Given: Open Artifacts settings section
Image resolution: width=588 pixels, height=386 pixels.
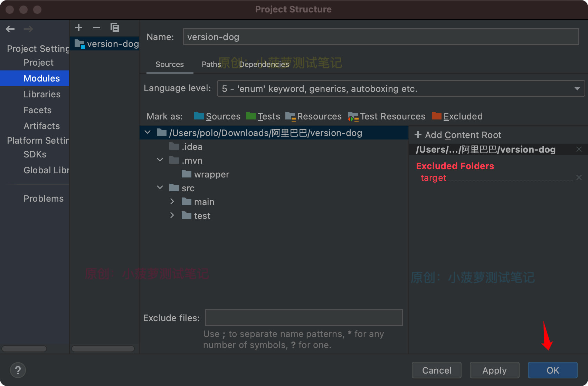Looking at the screenshot, I should (x=41, y=126).
